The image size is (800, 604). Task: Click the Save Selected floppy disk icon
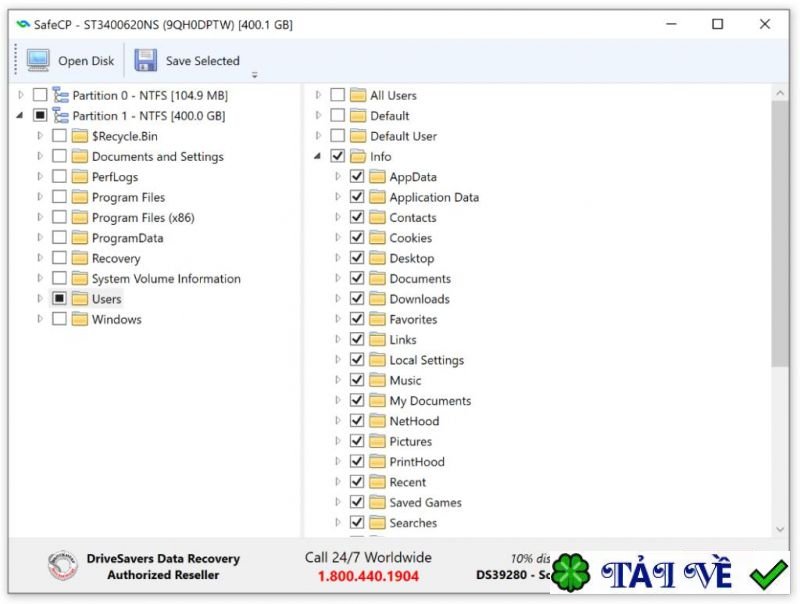click(145, 59)
